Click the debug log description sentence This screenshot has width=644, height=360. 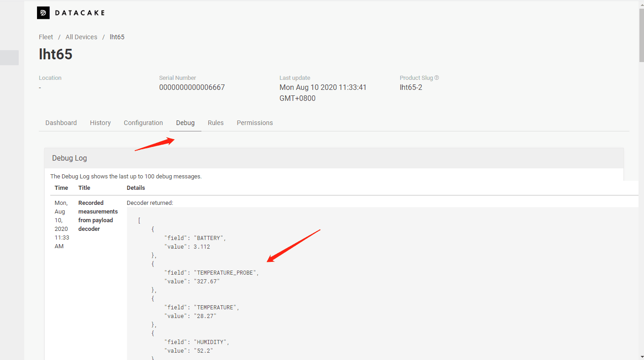point(126,176)
